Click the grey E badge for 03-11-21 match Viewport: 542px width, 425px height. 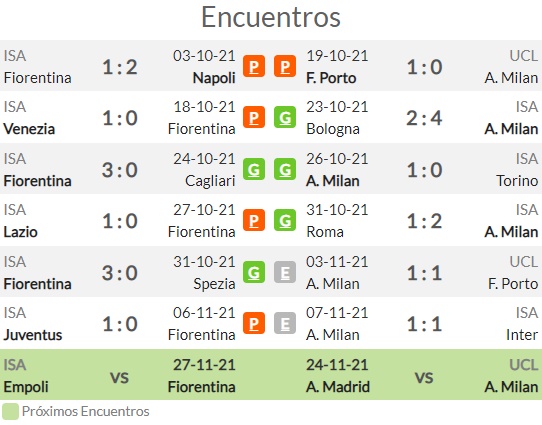(x=285, y=272)
